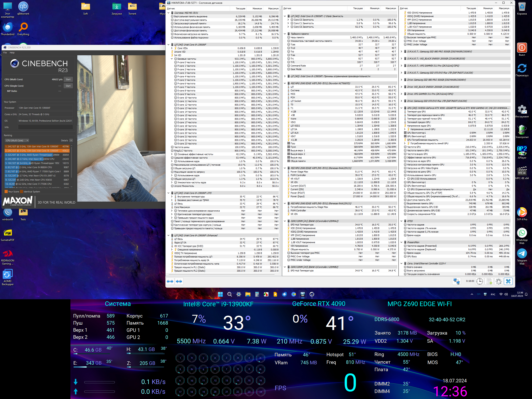Screen dimensions: 532x399
Task: Click HWiNFO sensor settings gear icon
Action: [x=499, y=281]
